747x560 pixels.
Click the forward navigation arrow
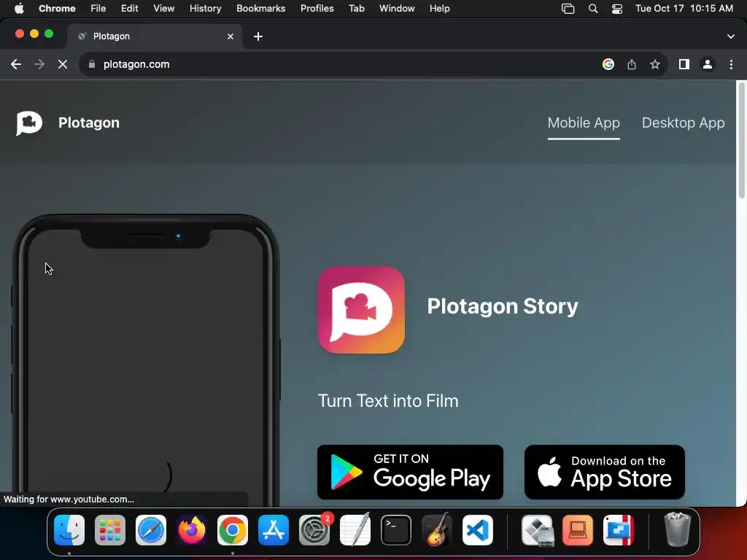point(39,64)
